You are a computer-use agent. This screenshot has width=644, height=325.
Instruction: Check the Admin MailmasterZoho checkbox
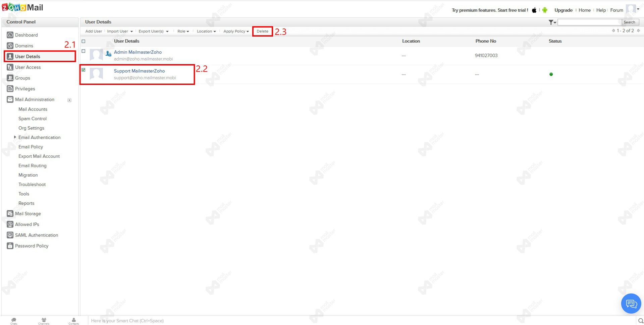tap(84, 51)
